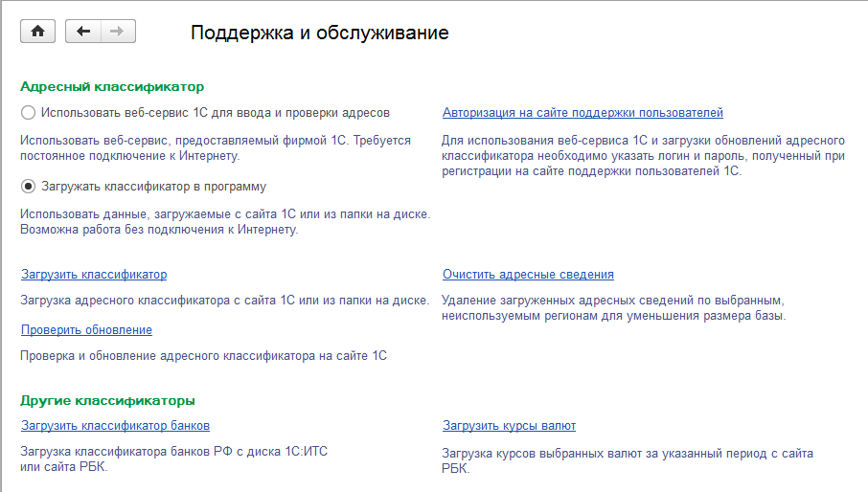The width and height of the screenshot is (868, 492).
Task: Open 'Авторизация на сайте поддержки пользователей' link
Action: point(582,113)
